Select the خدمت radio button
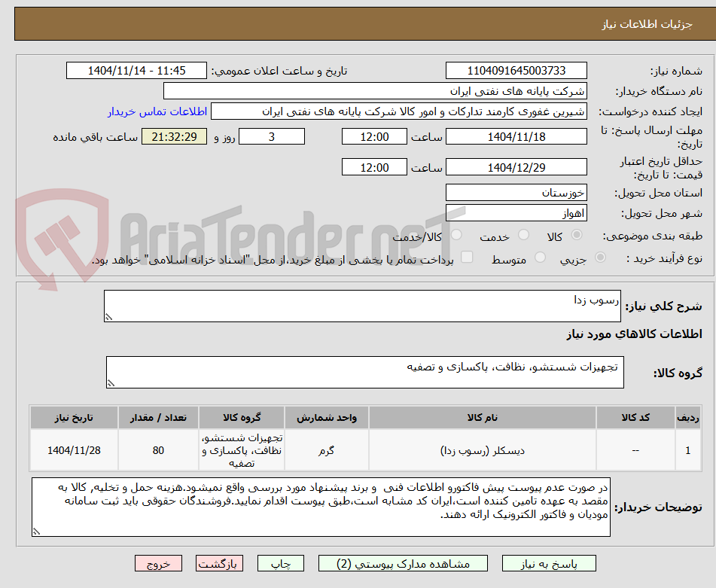The height and width of the screenshot is (588, 716). tap(524, 235)
